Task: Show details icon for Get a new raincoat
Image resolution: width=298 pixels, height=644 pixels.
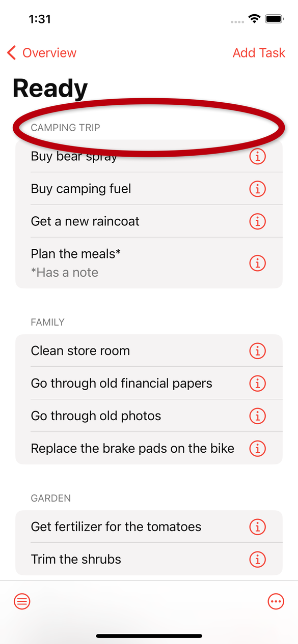Action: point(258,221)
